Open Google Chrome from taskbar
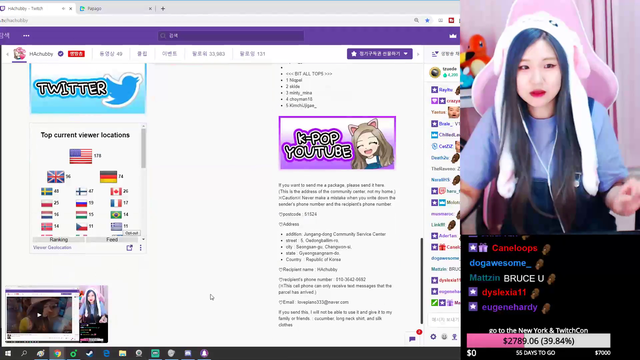Viewport: 640px width, 360px height. 57,353
